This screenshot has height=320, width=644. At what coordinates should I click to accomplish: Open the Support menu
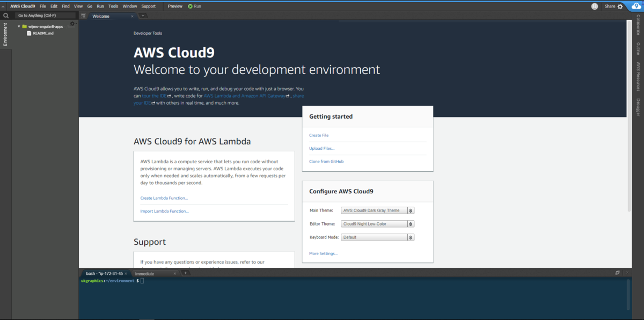[x=149, y=6]
